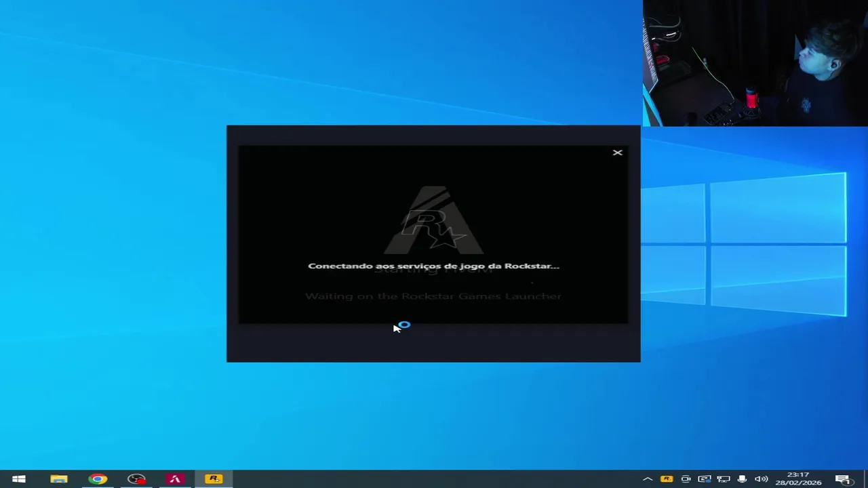Image resolution: width=868 pixels, height=488 pixels.
Task: Click the display-with-blue-dot tray icon
Action: (x=705, y=479)
